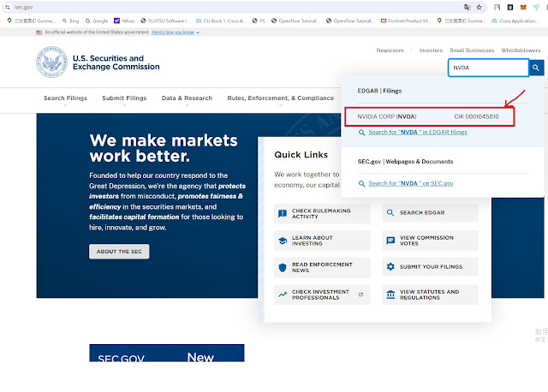Click "An official website of the United States government" text
Screen dimensions: 548x392
pyautogui.click(x=97, y=33)
